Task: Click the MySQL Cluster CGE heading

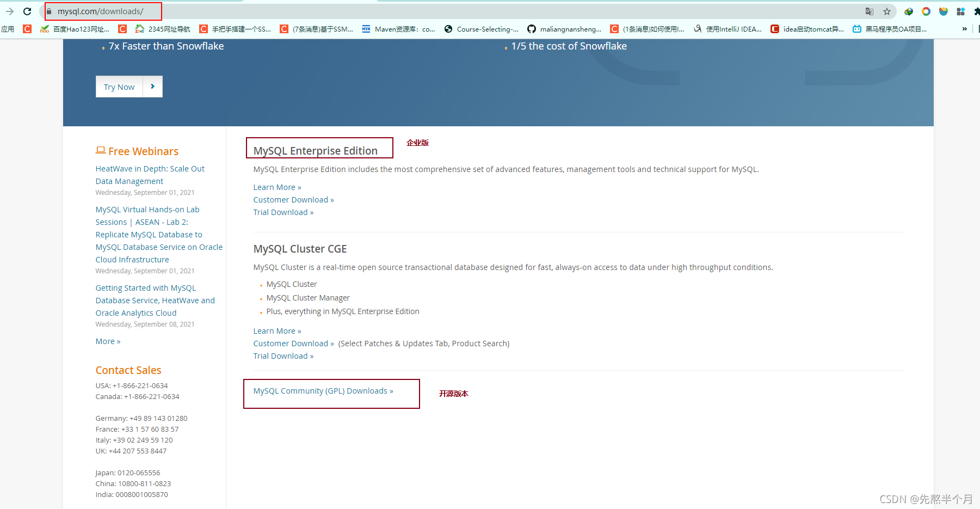Action: (x=300, y=249)
